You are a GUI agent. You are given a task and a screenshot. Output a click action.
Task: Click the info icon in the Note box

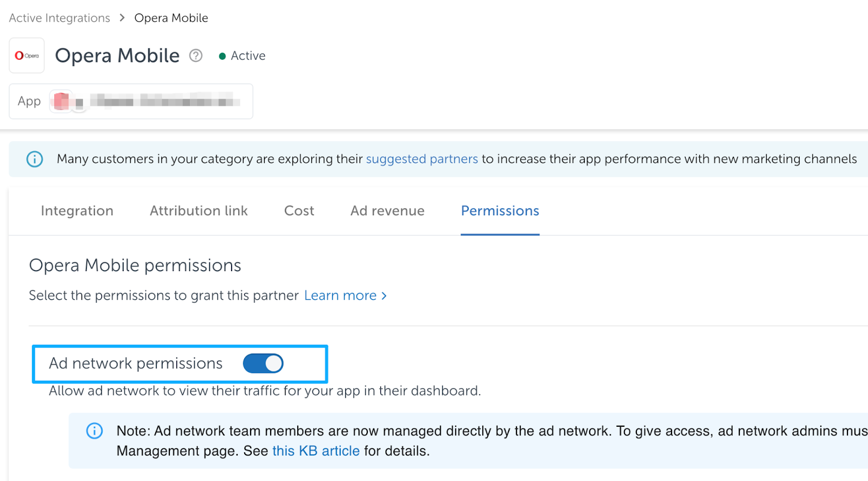[94, 431]
